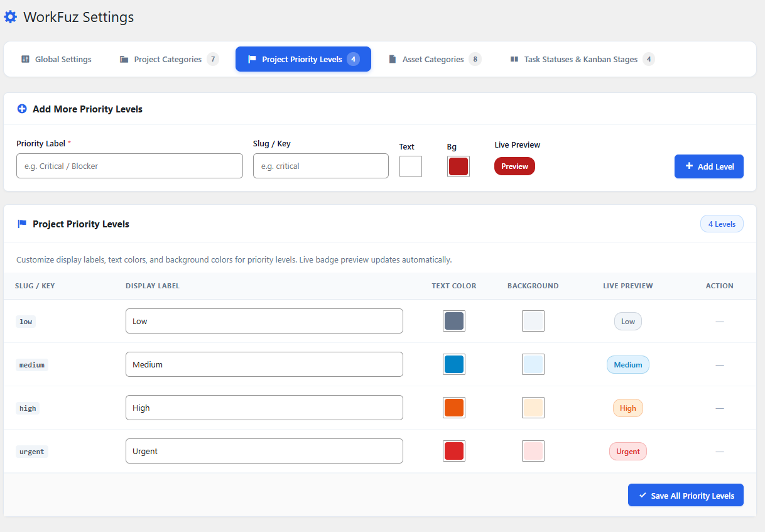Click the Low live preview badge

(x=628, y=322)
